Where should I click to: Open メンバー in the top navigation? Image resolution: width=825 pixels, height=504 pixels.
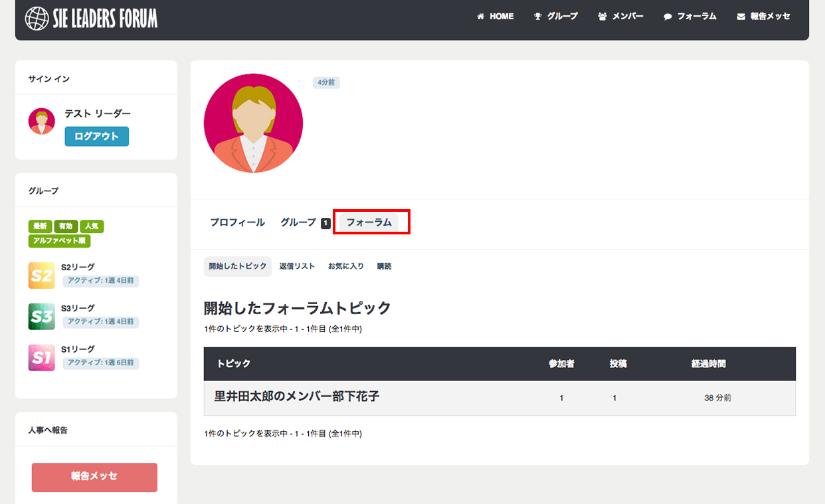[x=620, y=17]
